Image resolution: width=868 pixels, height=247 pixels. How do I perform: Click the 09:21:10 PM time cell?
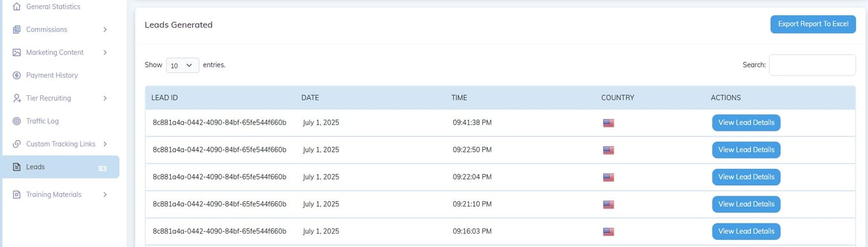click(472, 204)
